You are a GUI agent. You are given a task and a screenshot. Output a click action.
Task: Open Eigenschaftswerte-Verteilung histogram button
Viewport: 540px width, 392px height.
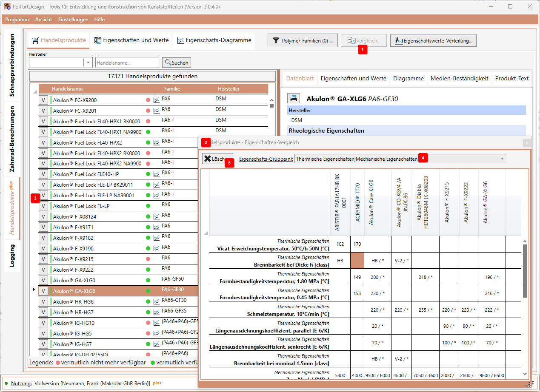click(x=433, y=40)
